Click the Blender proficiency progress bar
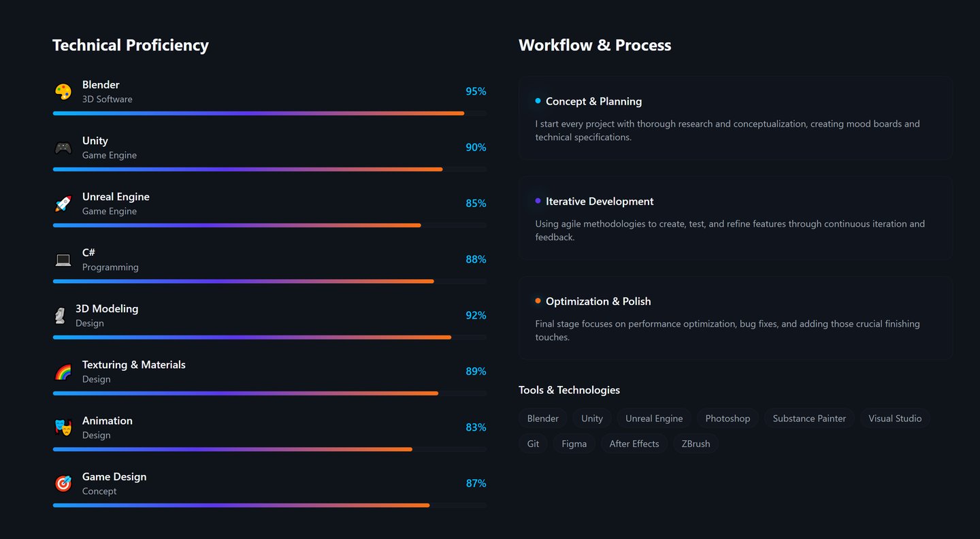Image resolution: width=980 pixels, height=539 pixels. coord(269,114)
